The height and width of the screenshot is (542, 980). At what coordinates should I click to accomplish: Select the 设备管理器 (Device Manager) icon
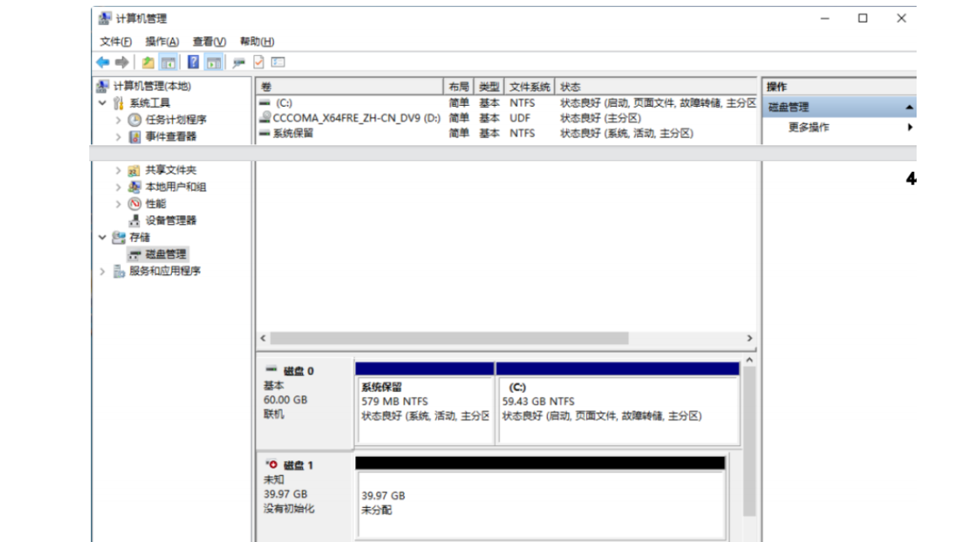pyautogui.click(x=133, y=221)
